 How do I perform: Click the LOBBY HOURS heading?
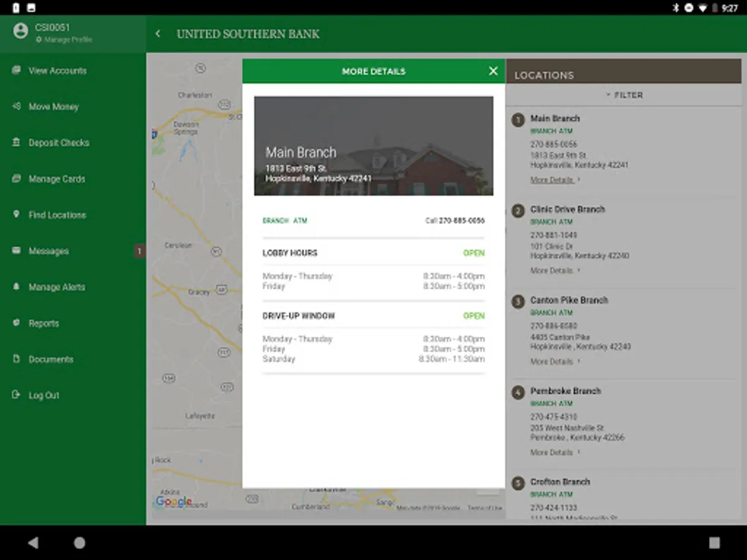point(290,253)
